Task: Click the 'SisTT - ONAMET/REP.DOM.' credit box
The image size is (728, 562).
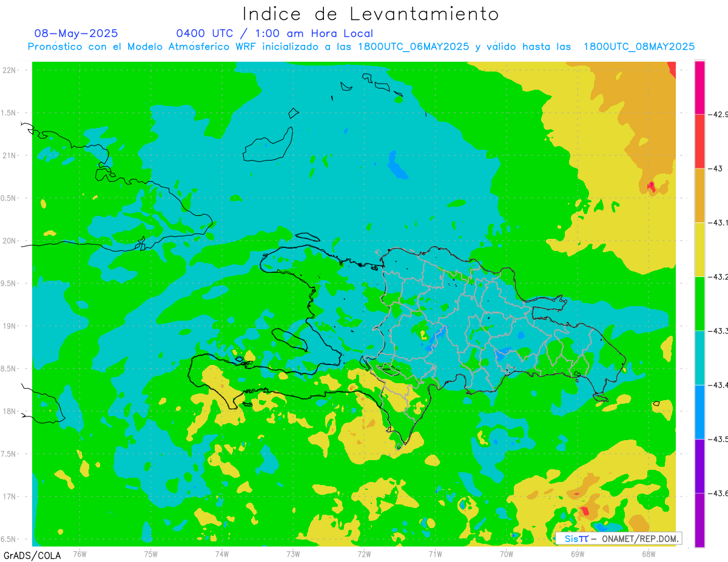Action: (x=619, y=538)
